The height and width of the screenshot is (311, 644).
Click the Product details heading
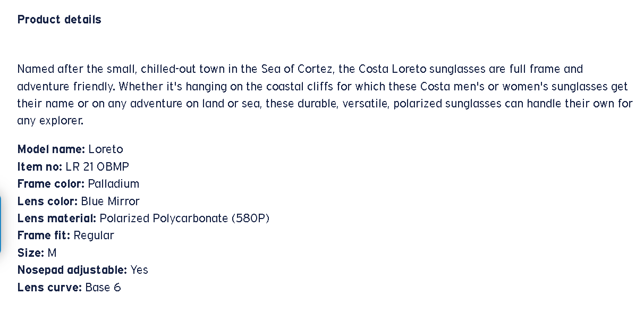[x=59, y=20]
